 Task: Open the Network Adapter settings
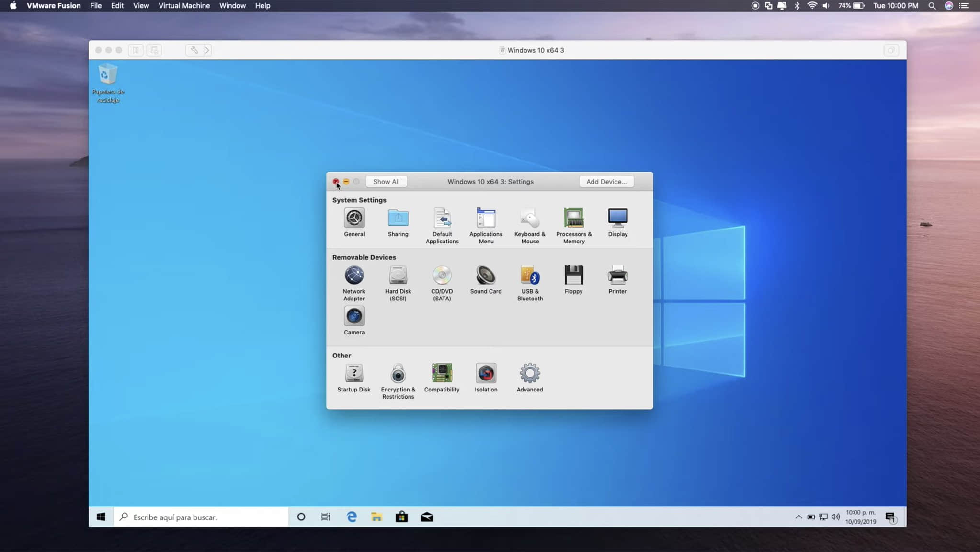tap(354, 276)
